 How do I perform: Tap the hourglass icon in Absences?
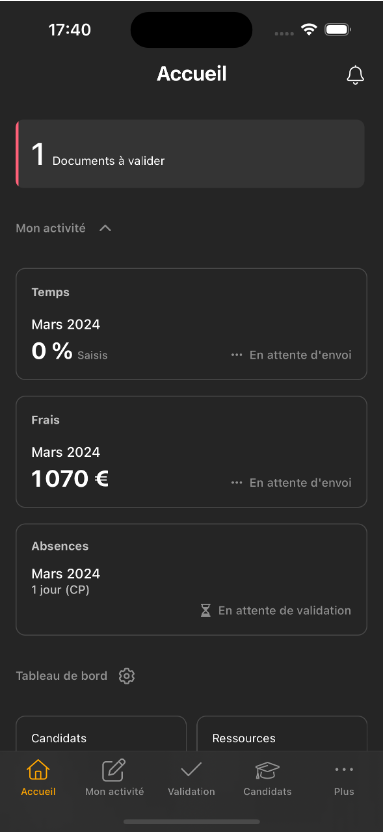(x=205, y=611)
